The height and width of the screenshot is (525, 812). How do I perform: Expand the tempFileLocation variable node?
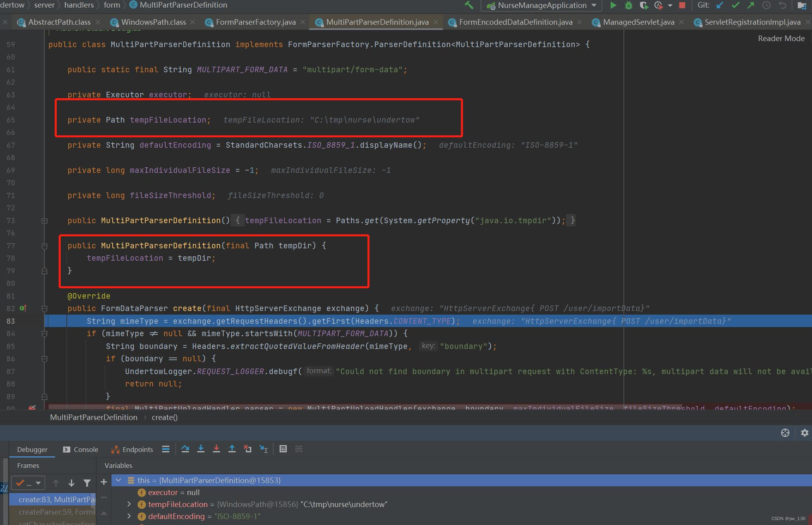click(129, 504)
